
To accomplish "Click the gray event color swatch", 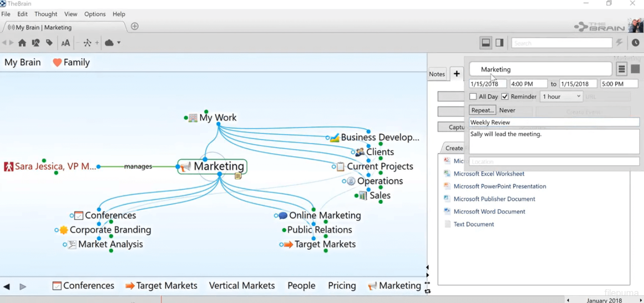I will (635, 69).
